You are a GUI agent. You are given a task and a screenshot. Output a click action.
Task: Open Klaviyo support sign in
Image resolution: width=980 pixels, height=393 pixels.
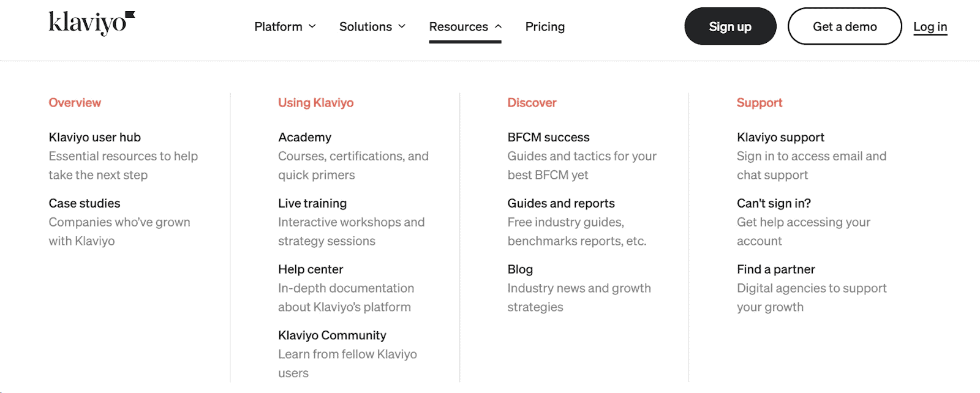coord(780,137)
